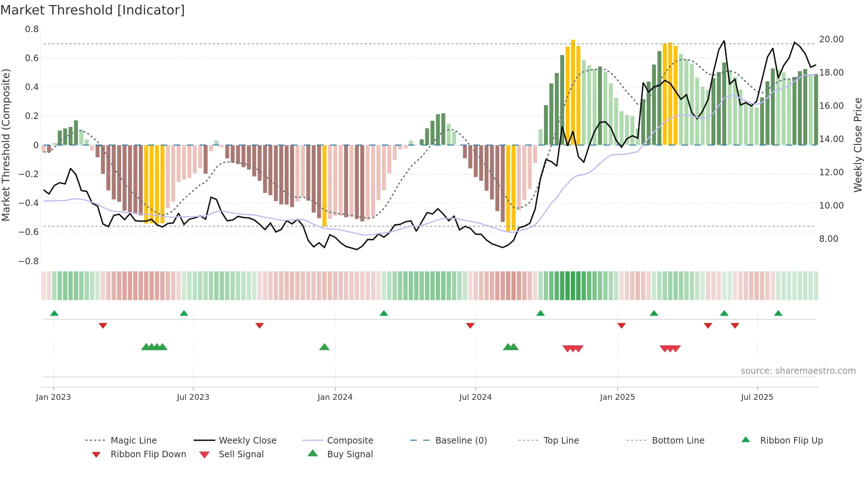Click the Market Threshold (Composite) axis title

pos(6,145)
